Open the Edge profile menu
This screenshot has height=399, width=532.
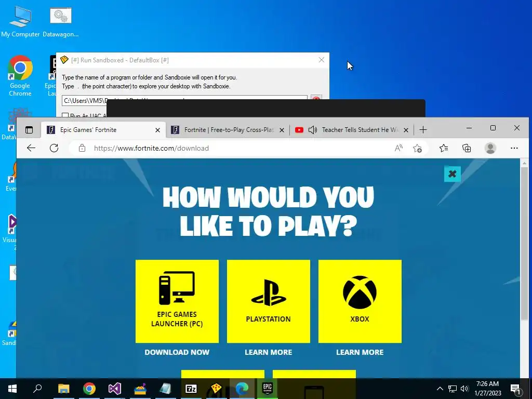tap(490, 148)
